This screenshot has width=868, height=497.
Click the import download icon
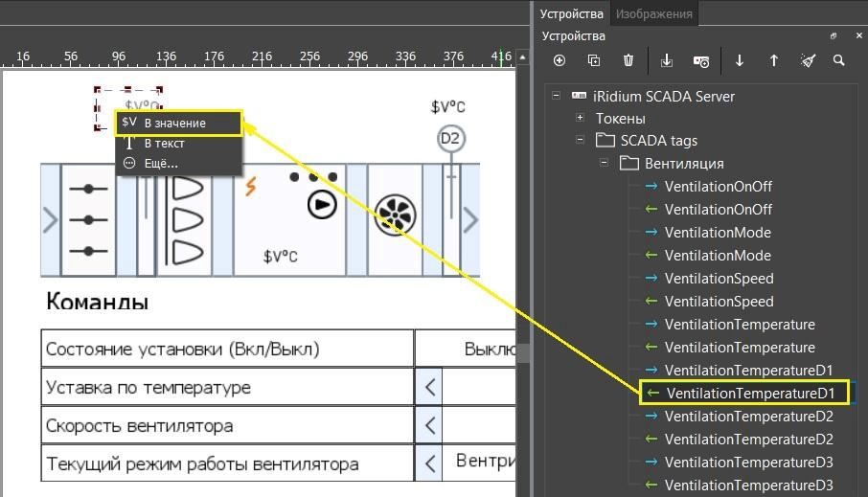click(x=667, y=60)
